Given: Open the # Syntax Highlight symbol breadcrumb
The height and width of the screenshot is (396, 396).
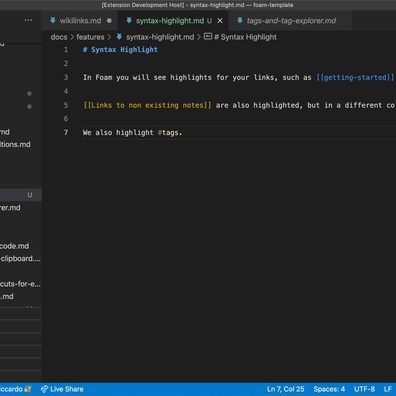Looking at the screenshot, I should (x=245, y=37).
